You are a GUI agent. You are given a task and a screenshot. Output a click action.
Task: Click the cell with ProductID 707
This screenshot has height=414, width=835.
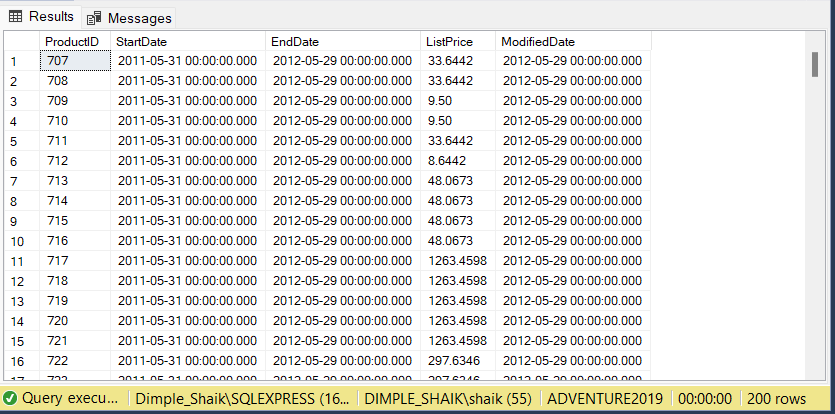[74, 61]
